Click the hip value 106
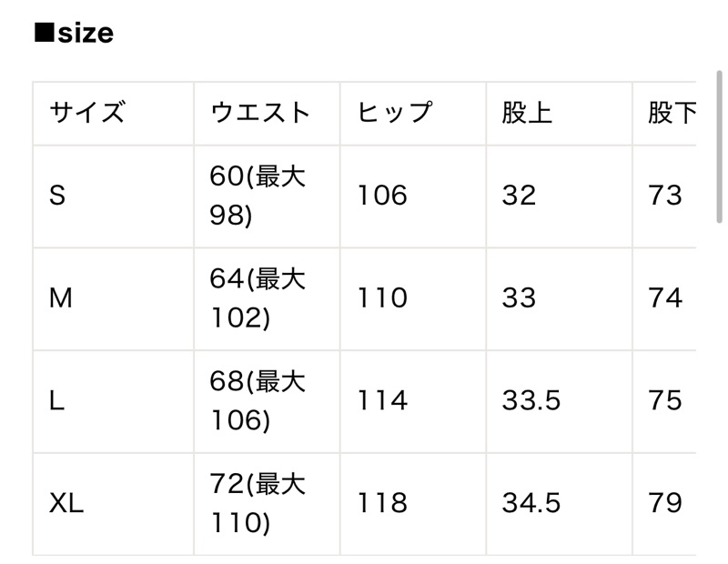 pos(382,196)
